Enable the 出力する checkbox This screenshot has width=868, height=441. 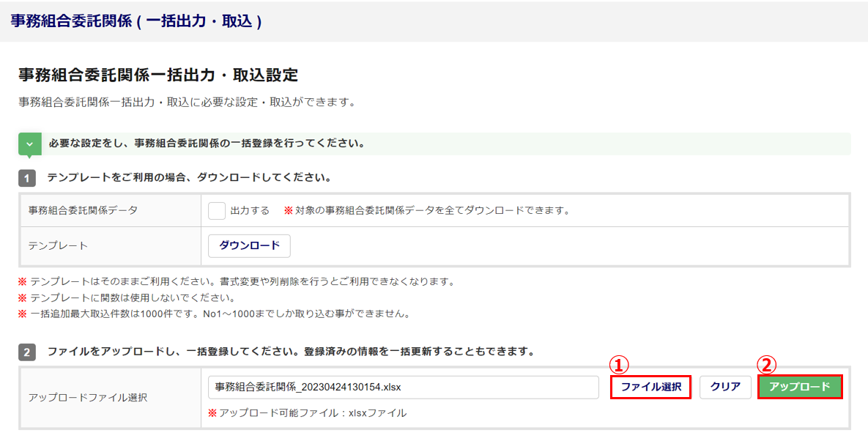pyautogui.click(x=216, y=211)
